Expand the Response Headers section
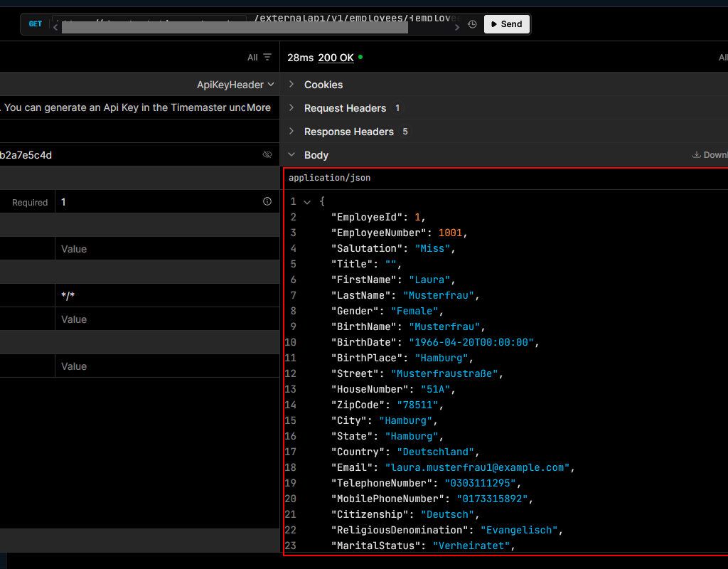The width and height of the screenshot is (728, 569). [x=348, y=132]
